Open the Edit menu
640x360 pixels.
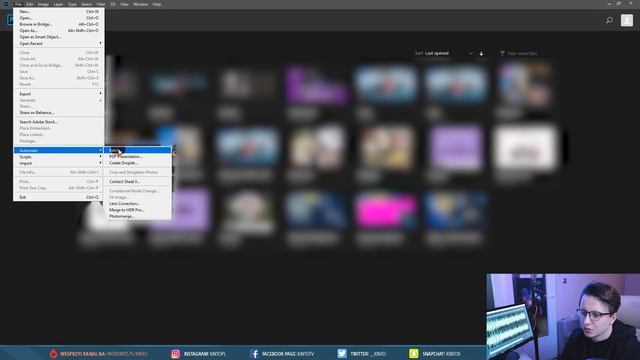point(29,4)
